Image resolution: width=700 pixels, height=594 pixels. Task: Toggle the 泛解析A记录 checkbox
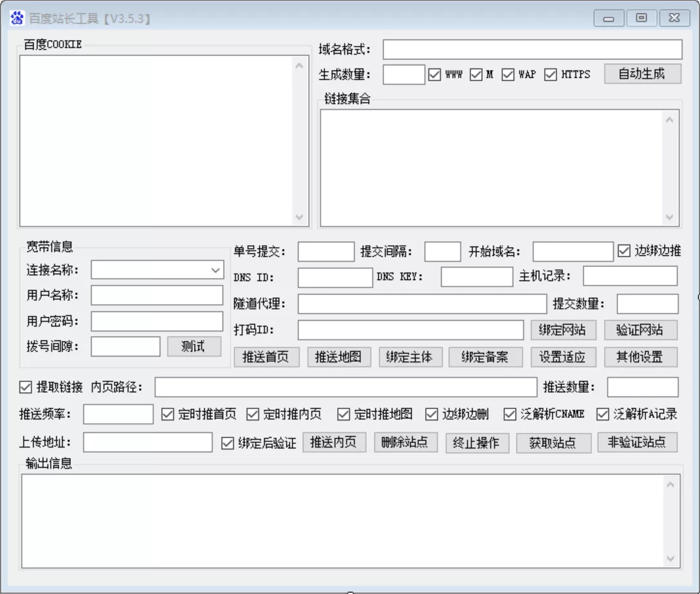[603, 415]
